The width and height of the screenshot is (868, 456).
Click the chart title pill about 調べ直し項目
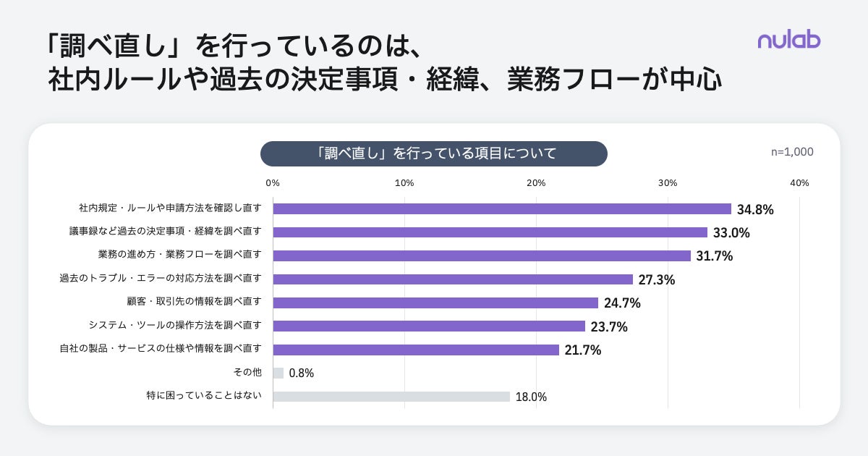433,153
